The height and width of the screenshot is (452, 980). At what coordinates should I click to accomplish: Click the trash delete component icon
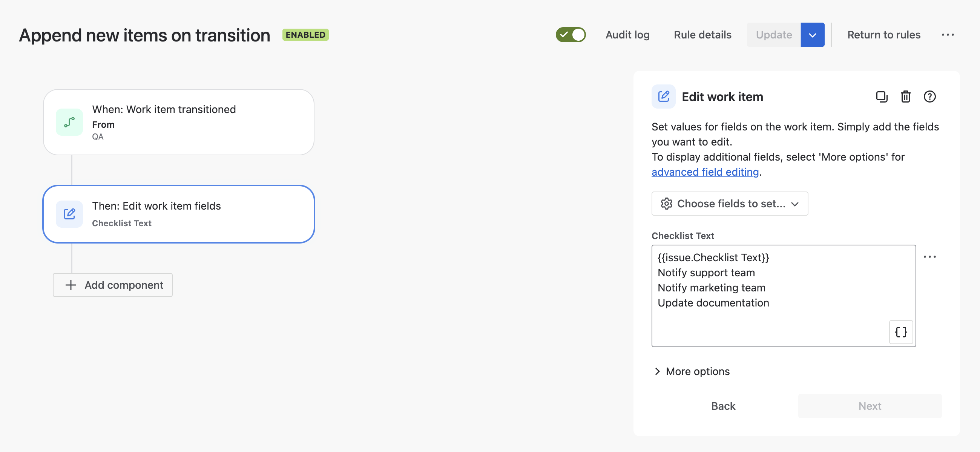pyautogui.click(x=905, y=97)
